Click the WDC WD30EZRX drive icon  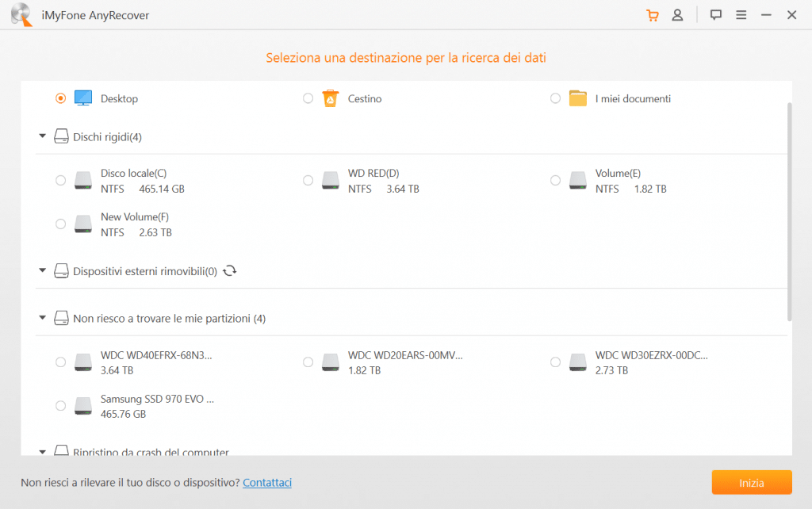[578, 362]
